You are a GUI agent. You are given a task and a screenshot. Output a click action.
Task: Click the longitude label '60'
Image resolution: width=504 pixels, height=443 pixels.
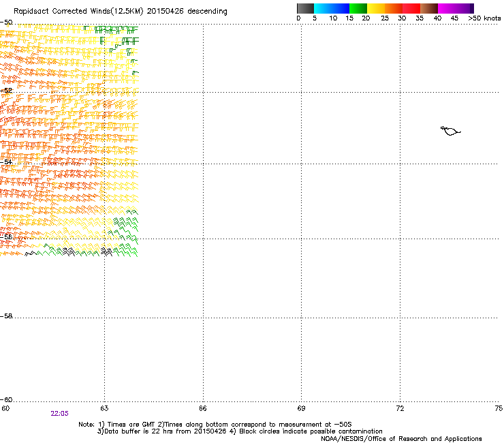click(x=5, y=408)
